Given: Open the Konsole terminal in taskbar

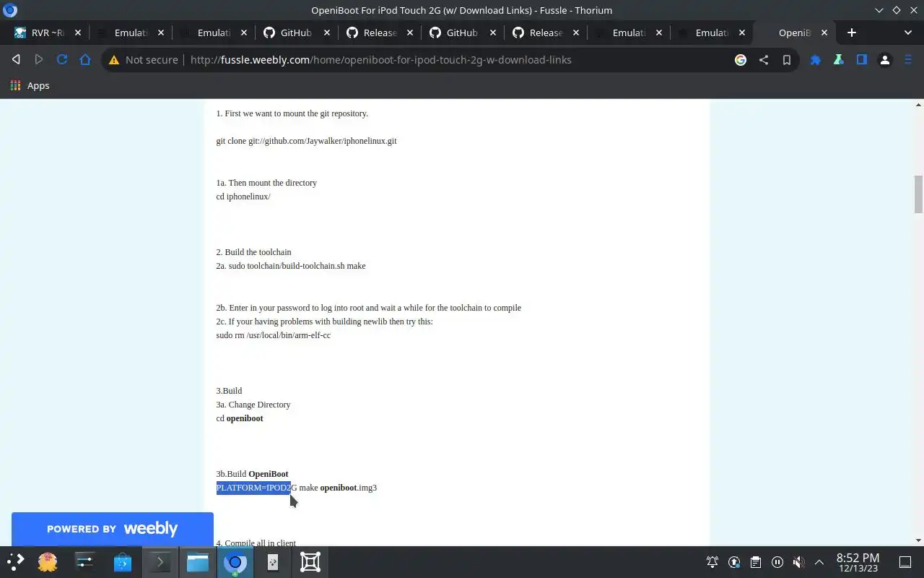Looking at the screenshot, I should click(160, 562).
